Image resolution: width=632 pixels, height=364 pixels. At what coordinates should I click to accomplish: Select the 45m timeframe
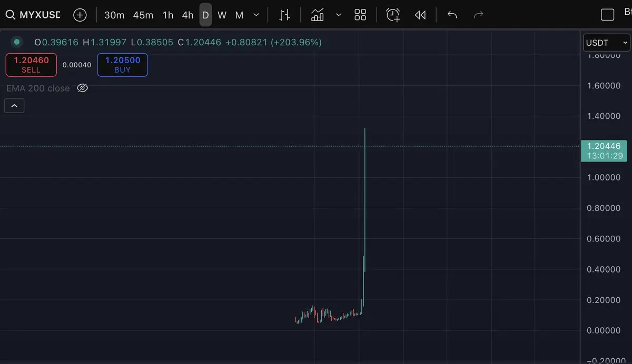143,15
